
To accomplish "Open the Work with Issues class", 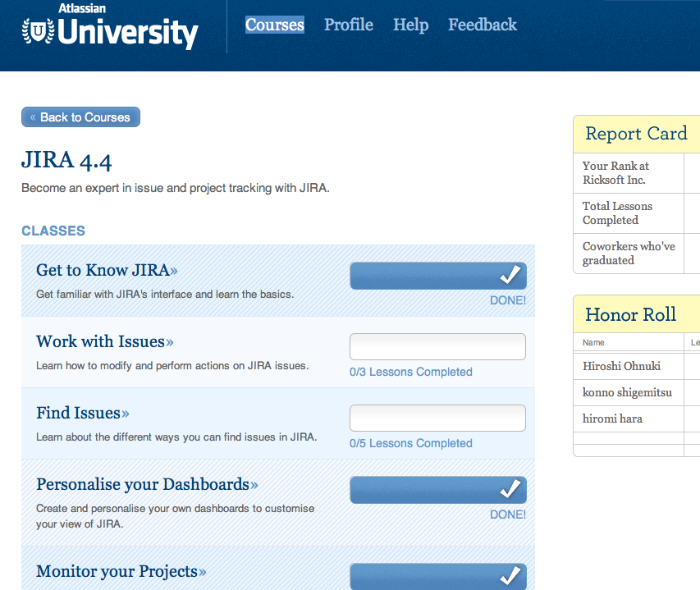I will pos(105,341).
